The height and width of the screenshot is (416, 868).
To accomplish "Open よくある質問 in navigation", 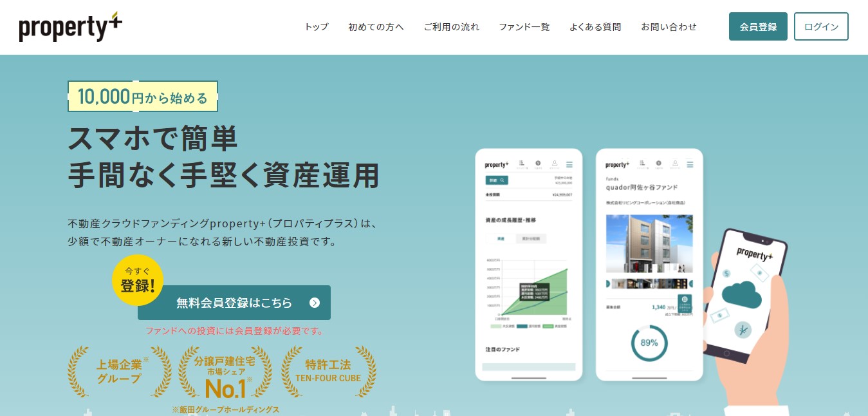I will coord(595,27).
